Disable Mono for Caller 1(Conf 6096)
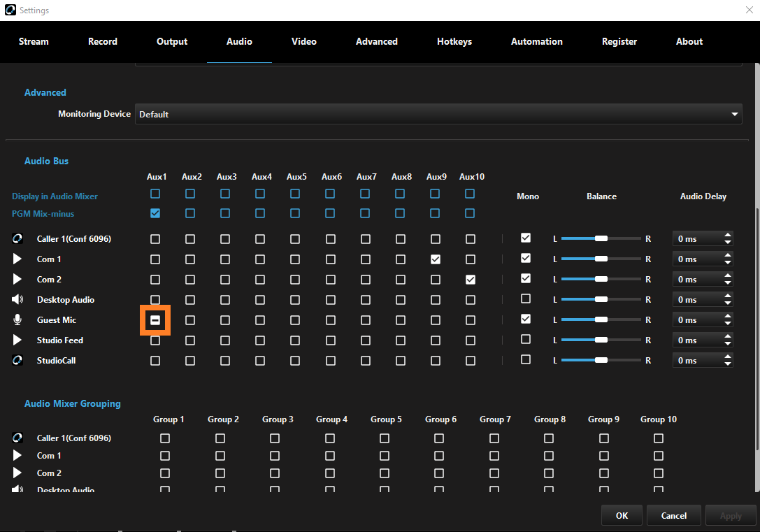Image resolution: width=760 pixels, height=532 pixels. (x=525, y=238)
